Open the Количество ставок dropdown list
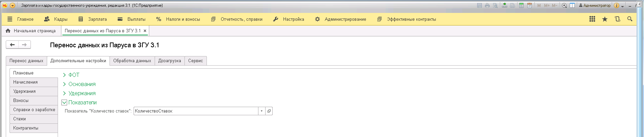This screenshot has width=644, height=137. [261, 111]
